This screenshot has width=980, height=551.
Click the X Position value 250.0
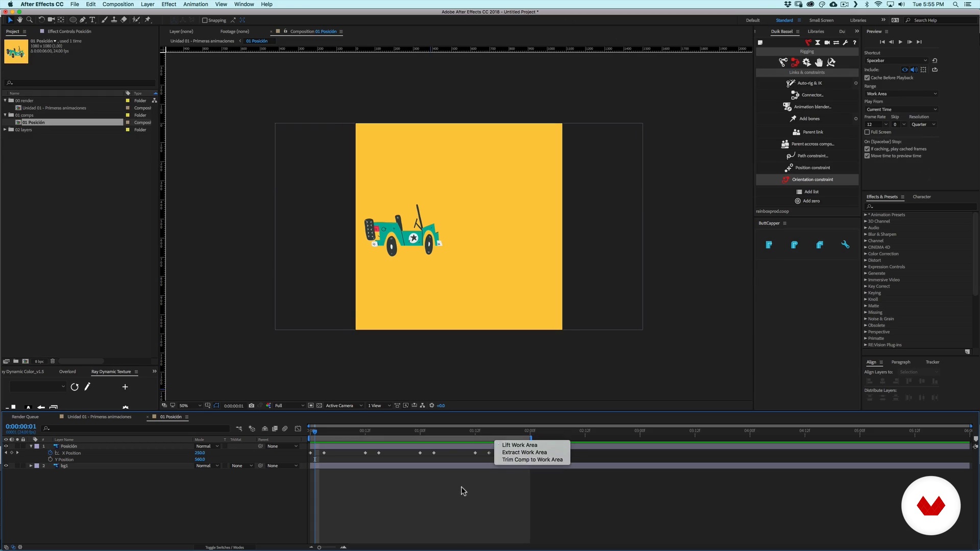pyautogui.click(x=200, y=453)
